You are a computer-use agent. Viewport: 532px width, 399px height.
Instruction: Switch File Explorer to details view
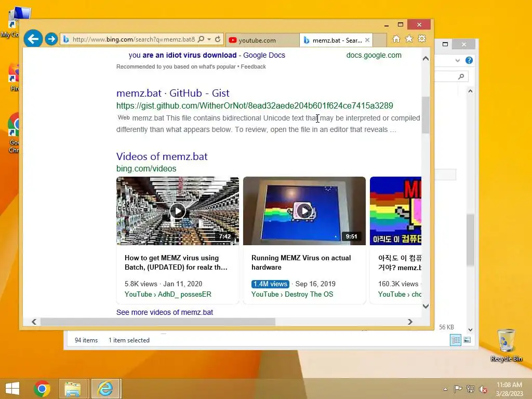(x=456, y=340)
